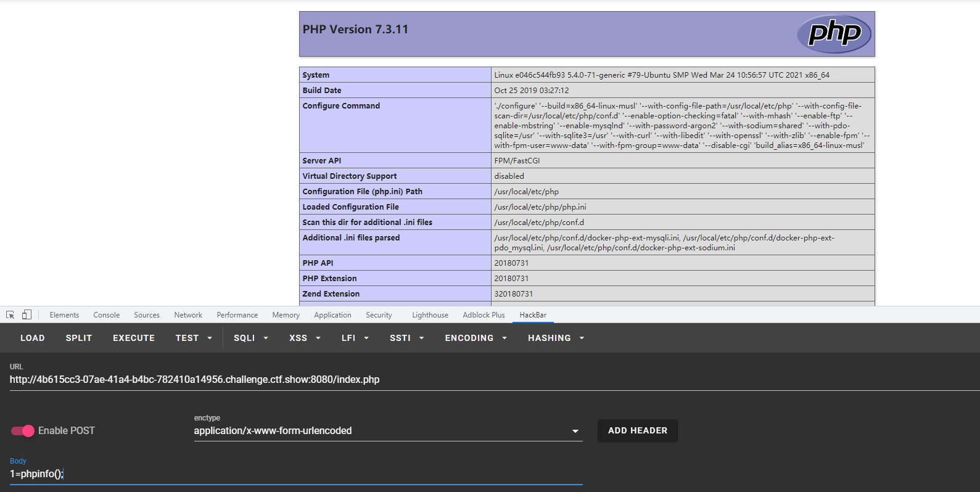Click the Configure Command label
Image resolution: width=980 pixels, height=492 pixels.
pos(341,105)
